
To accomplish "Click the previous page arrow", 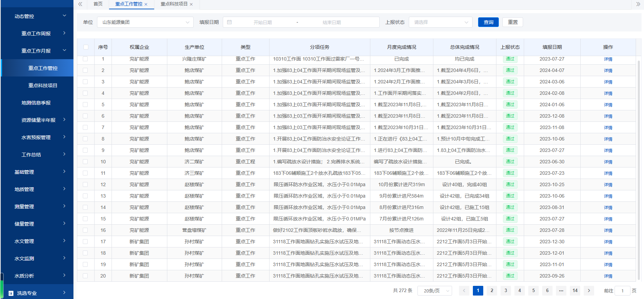I will click(x=464, y=291).
